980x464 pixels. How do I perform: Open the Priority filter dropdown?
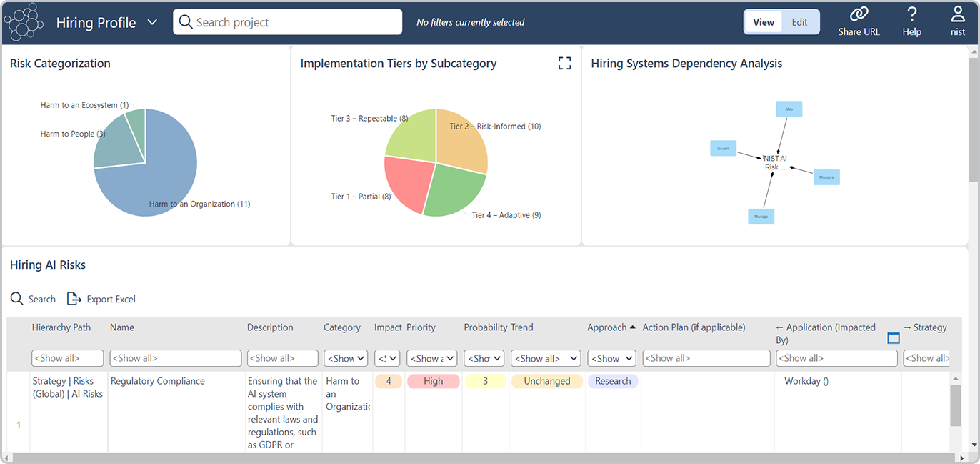(432, 358)
